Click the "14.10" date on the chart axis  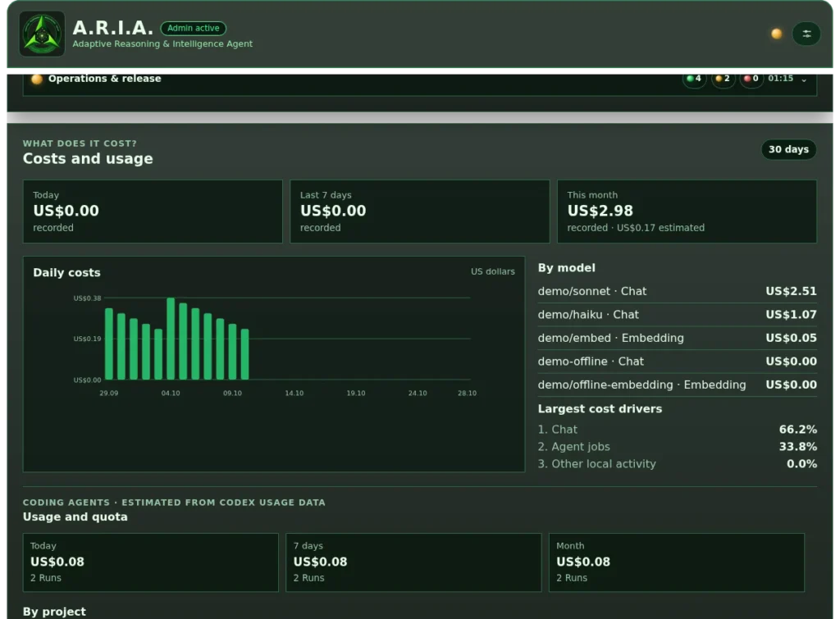pyautogui.click(x=294, y=393)
